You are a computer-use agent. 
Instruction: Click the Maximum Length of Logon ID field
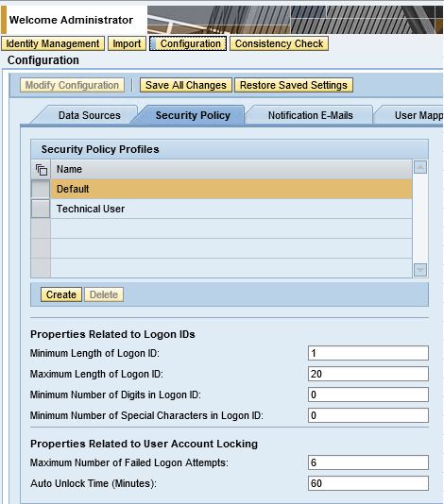click(368, 374)
